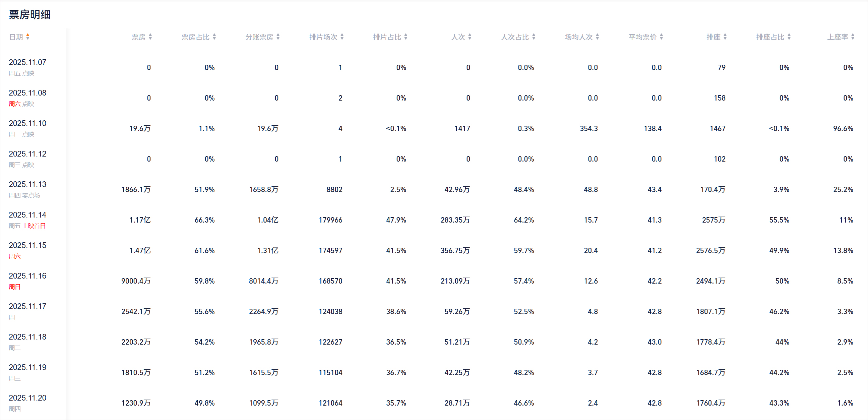Select the 2025.11.14 上映首日 row date

[27, 220]
